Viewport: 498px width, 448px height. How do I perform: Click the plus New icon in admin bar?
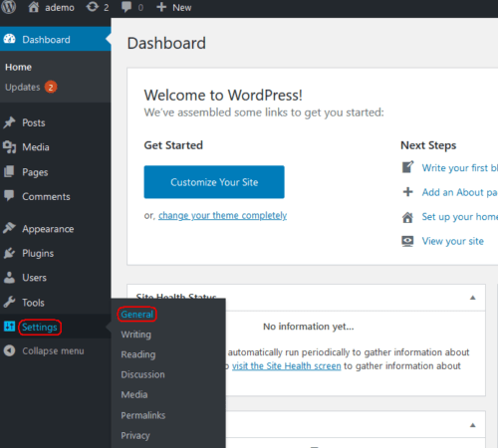pos(161,7)
